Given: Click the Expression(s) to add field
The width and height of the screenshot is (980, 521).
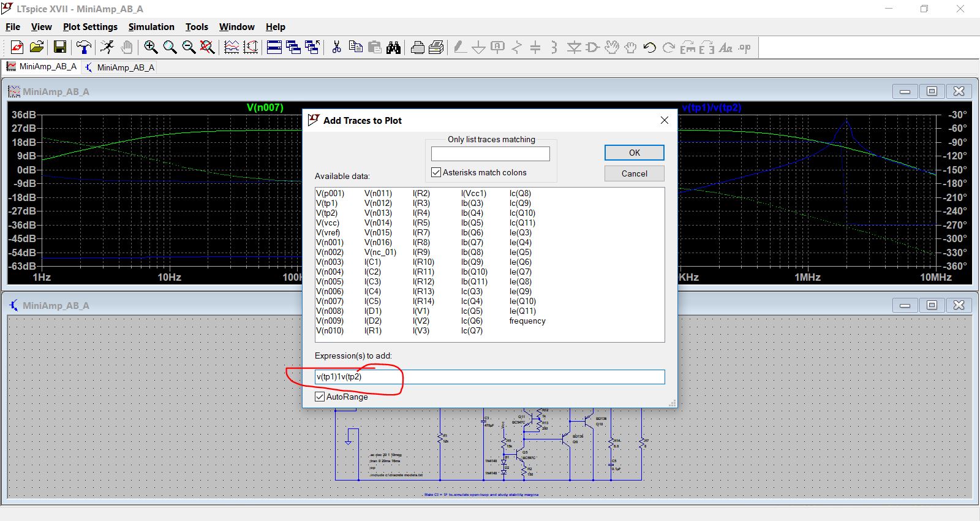Looking at the screenshot, I should click(490, 377).
